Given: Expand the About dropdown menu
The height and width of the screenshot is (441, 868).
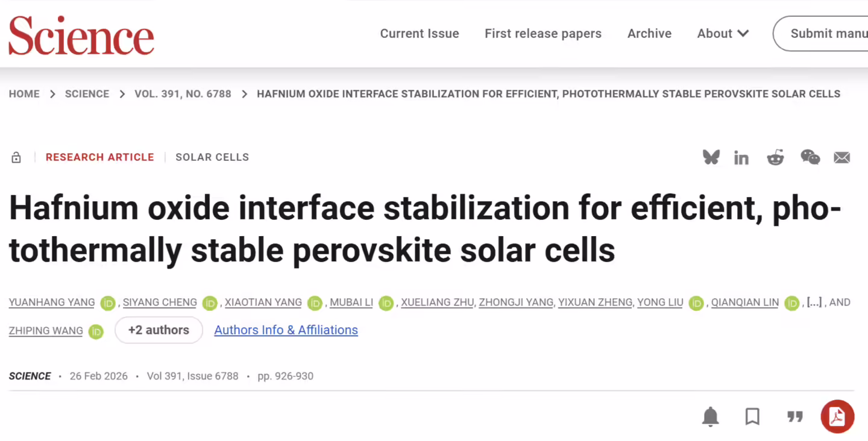Looking at the screenshot, I should point(723,34).
